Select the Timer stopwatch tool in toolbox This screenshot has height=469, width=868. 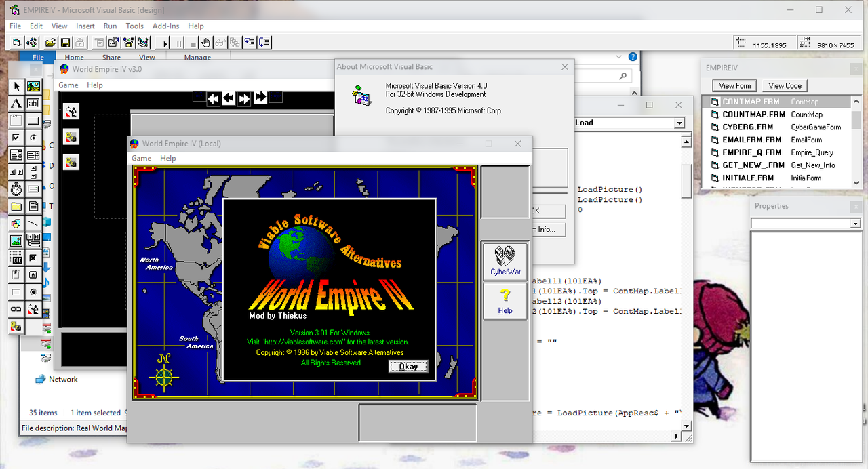pos(16,189)
